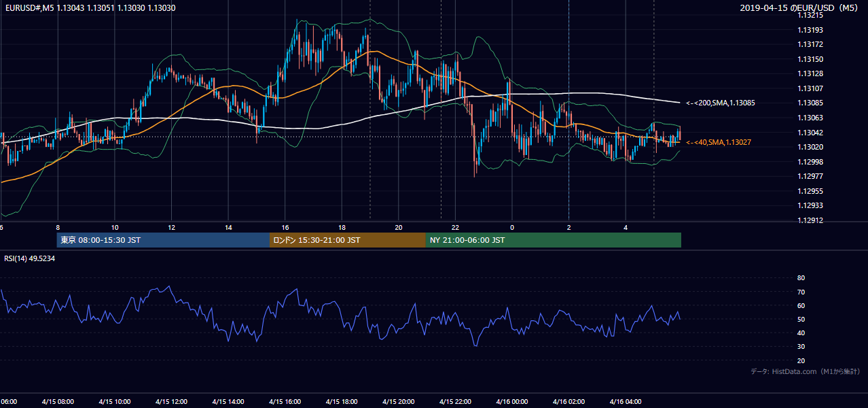Click price axis label 1.13020
Viewport: 868px width, 408px height.
[810, 147]
